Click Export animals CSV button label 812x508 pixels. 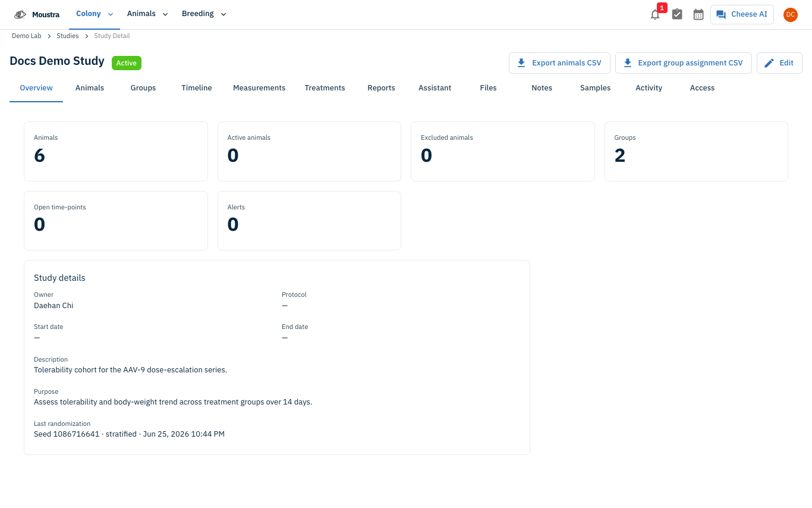click(x=566, y=63)
